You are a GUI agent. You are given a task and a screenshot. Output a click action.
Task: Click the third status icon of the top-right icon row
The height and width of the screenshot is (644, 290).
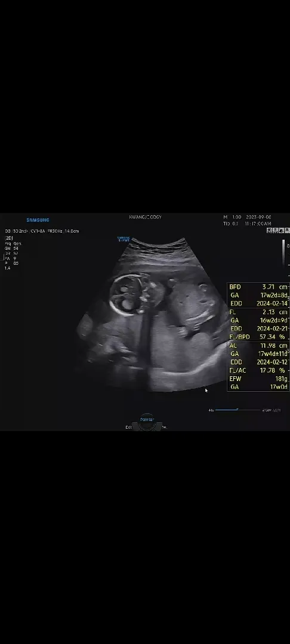(x=282, y=230)
